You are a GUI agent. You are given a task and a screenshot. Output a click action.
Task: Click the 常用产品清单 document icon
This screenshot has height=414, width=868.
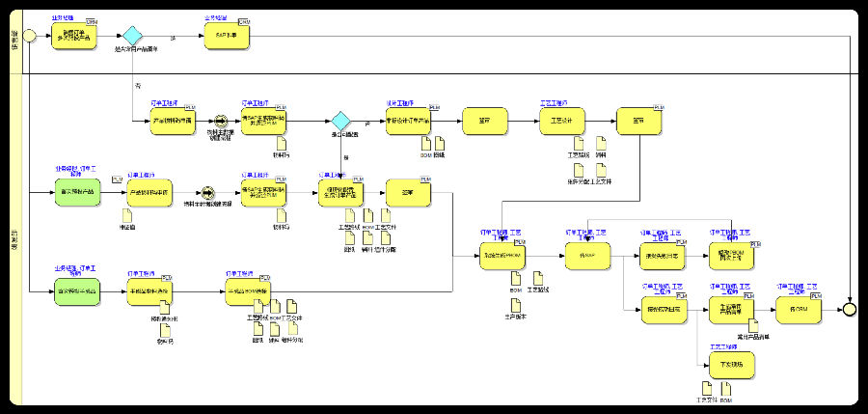[753, 325]
